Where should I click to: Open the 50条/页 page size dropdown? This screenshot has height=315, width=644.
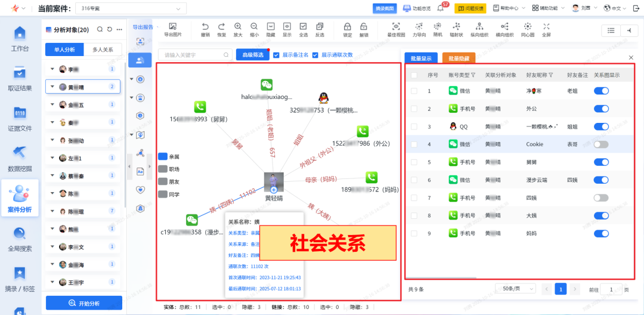pyautogui.click(x=515, y=289)
